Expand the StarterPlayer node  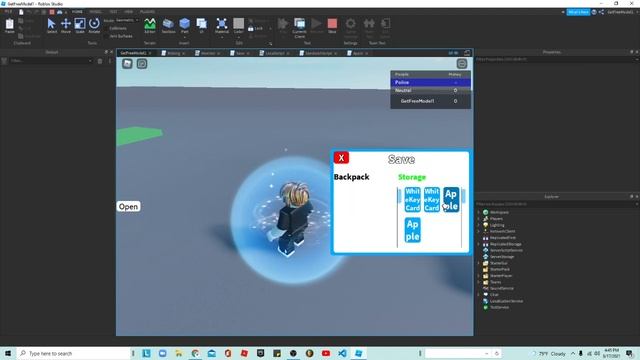(479, 276)
